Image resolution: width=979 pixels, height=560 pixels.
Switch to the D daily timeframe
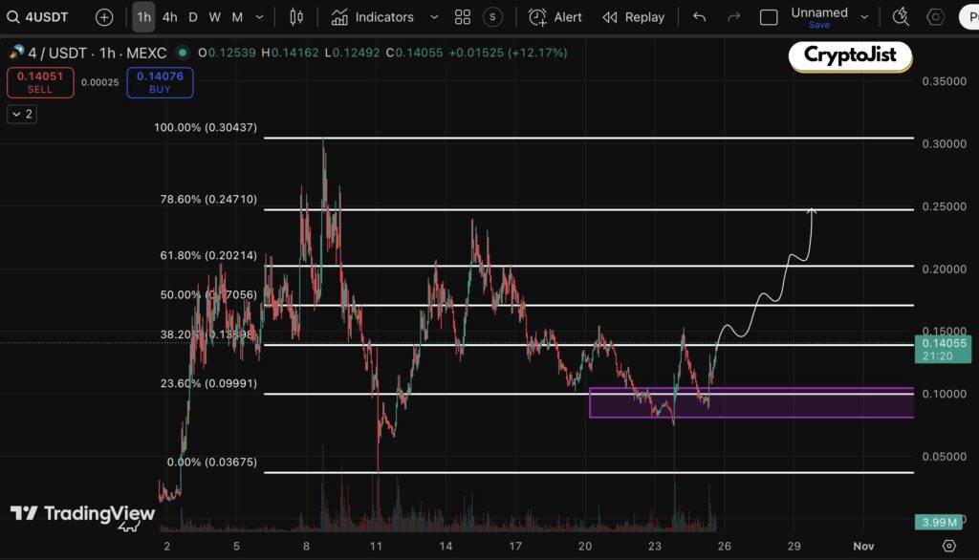pos(193,17)
